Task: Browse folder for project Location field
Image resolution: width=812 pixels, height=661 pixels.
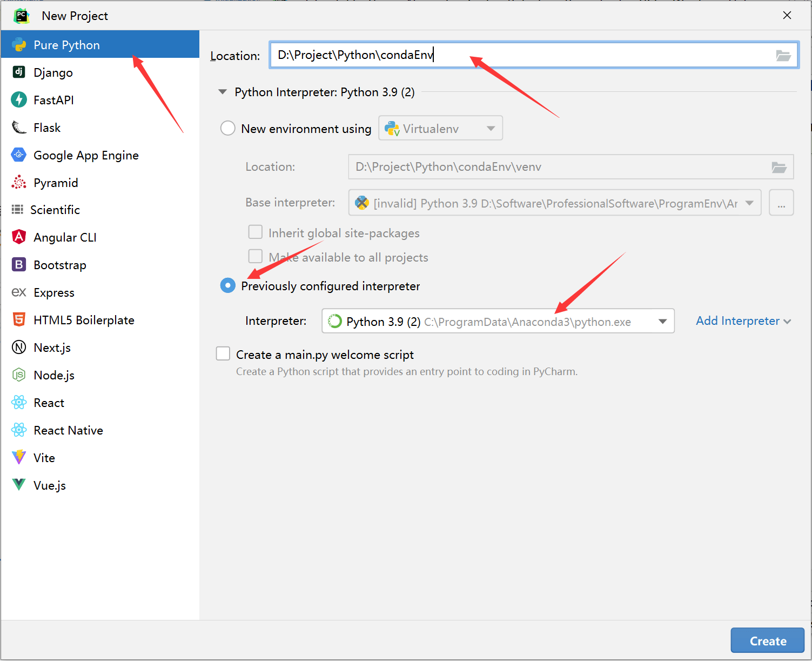Action: (x=783, y=55)
